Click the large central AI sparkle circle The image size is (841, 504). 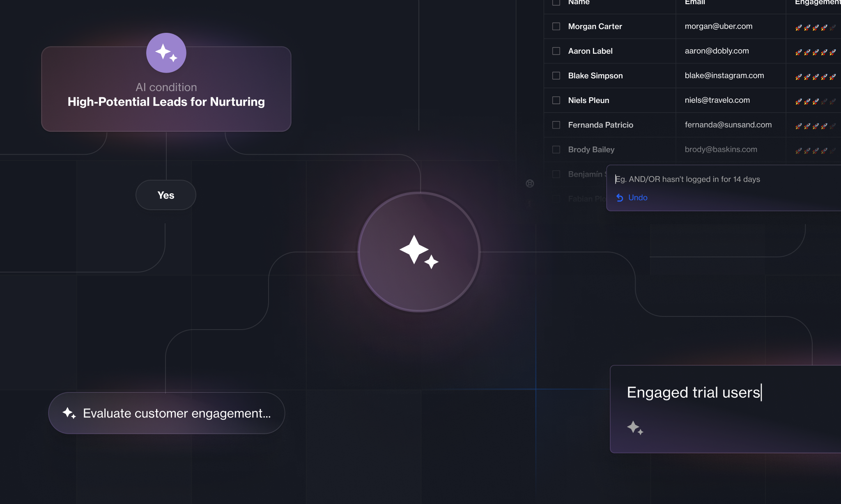pyautogui.click(x=419, y=252)
